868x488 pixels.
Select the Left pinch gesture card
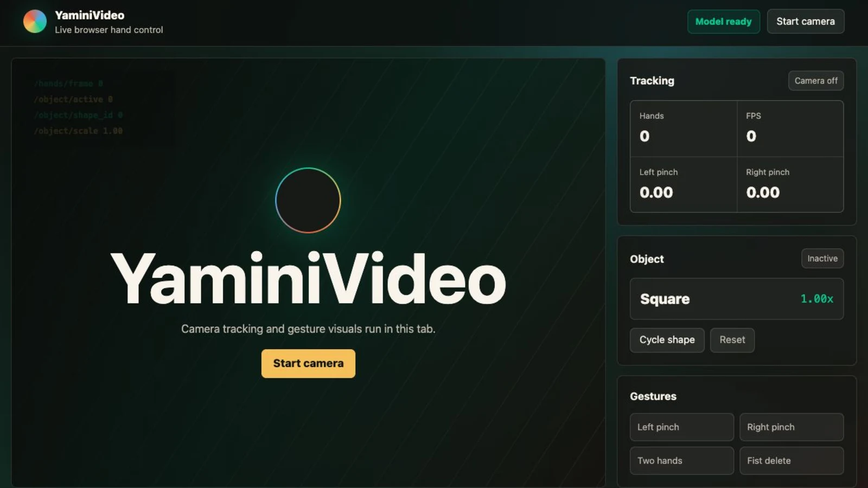681,427
